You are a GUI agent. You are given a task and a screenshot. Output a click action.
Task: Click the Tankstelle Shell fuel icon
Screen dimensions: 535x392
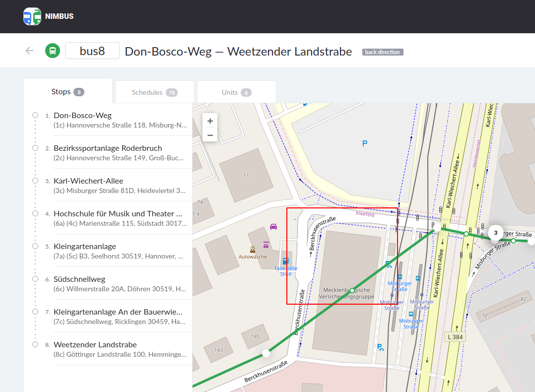[x=285, y=261]
